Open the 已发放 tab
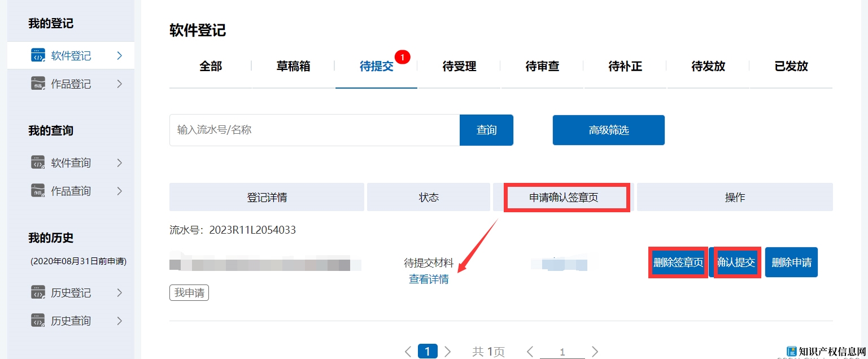This screenshot has height=359, width=868. pos(791,67)
